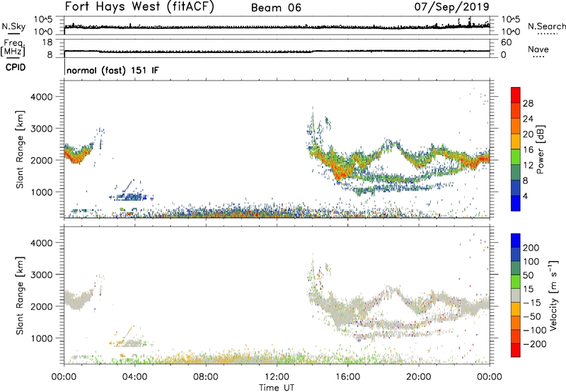Click velocity panel 'Slant Range [km]' label
The image size is (566, 392).
coord(20,295)
